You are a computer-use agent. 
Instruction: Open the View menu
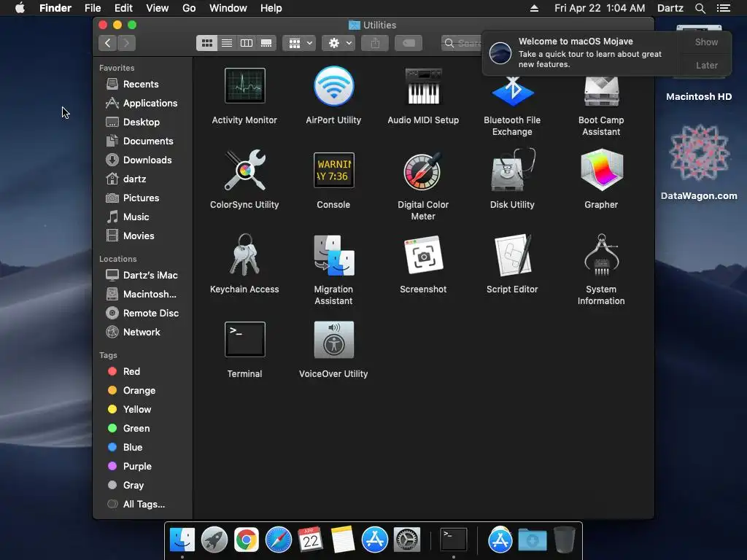pyautogui.click(x=158, y=8)
